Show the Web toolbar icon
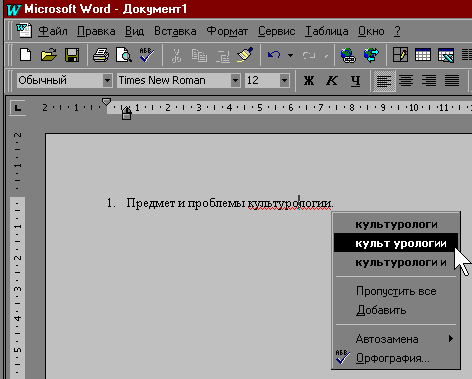 [371, 55]
